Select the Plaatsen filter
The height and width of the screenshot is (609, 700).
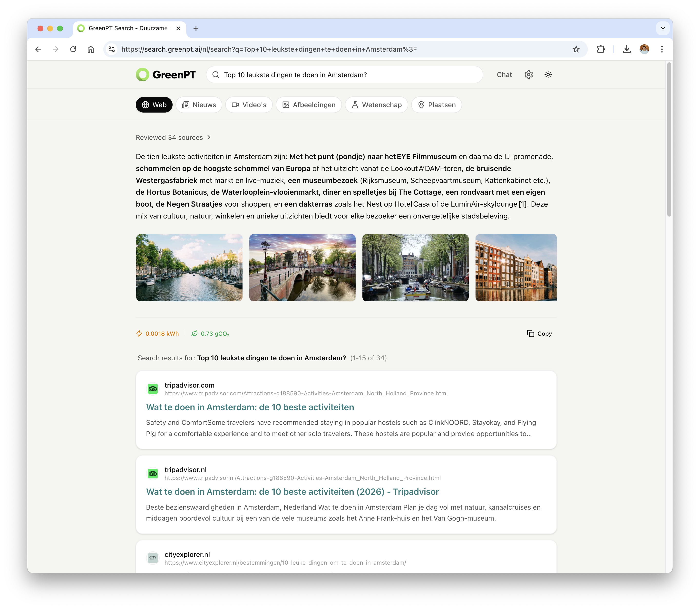[437, 105]
